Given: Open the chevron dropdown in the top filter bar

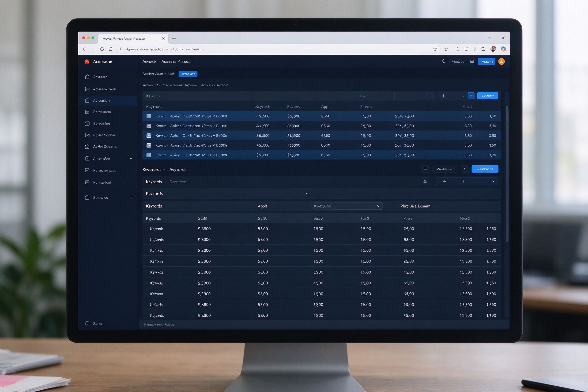Looking at the screenshot, I should coord(429,96).
